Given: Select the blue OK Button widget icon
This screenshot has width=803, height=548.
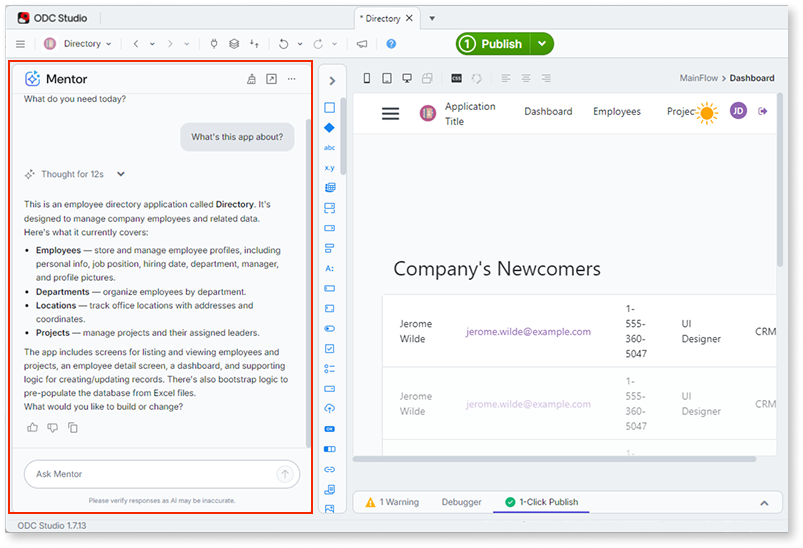Looking at the screenshot, I should point(330,429).
